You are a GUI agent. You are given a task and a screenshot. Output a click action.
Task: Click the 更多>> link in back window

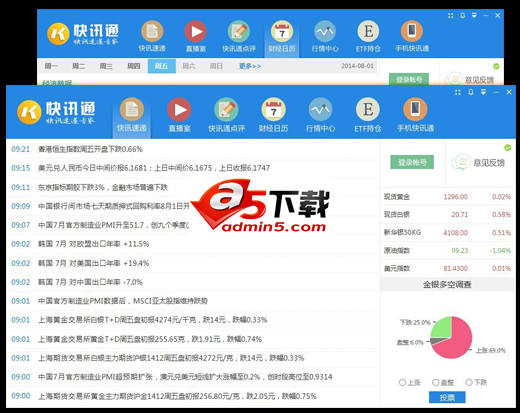[250, 66]
